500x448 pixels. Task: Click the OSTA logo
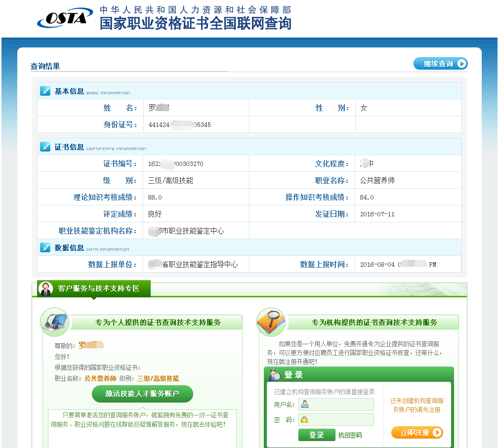tap(65, 18)
